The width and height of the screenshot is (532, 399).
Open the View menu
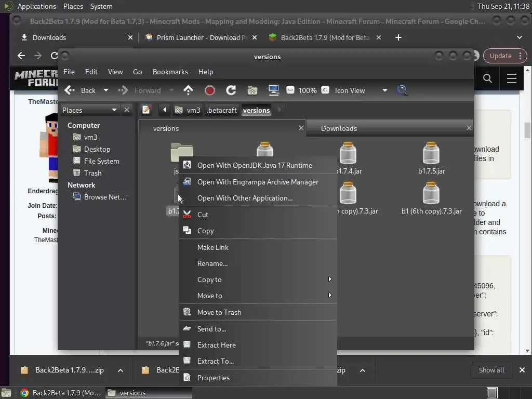click(115, 72)
